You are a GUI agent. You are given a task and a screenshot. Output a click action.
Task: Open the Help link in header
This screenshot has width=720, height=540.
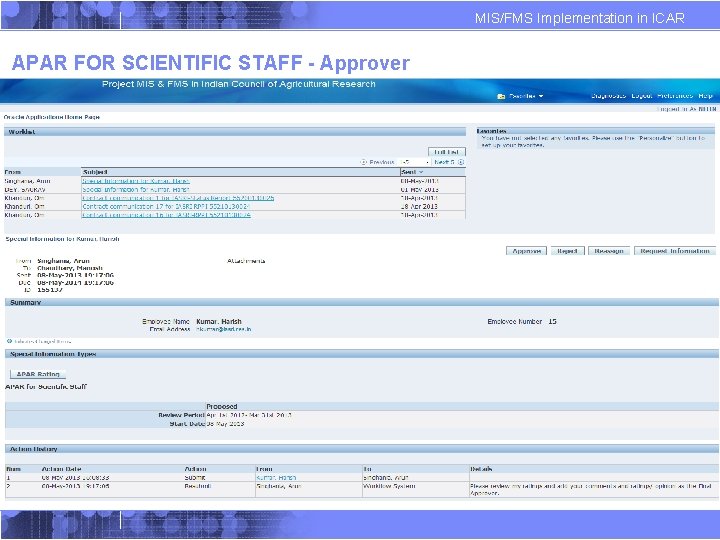705,96
